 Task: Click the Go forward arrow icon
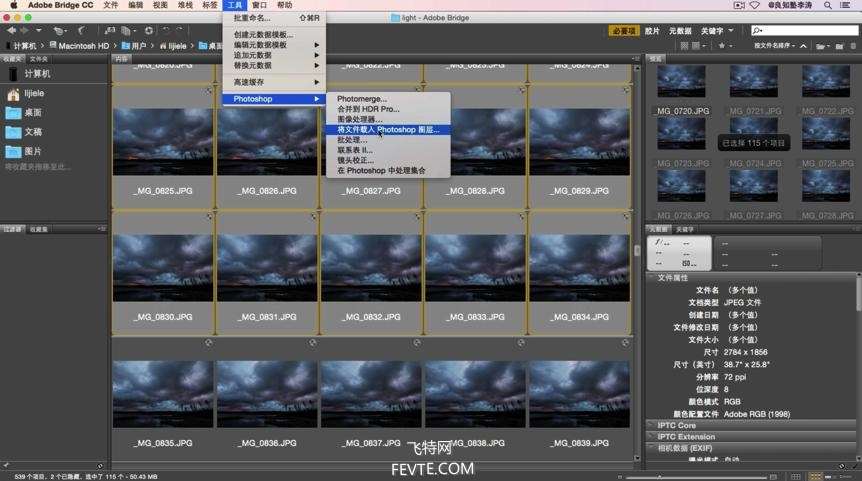pyautogui.click(x=24, y=30)
